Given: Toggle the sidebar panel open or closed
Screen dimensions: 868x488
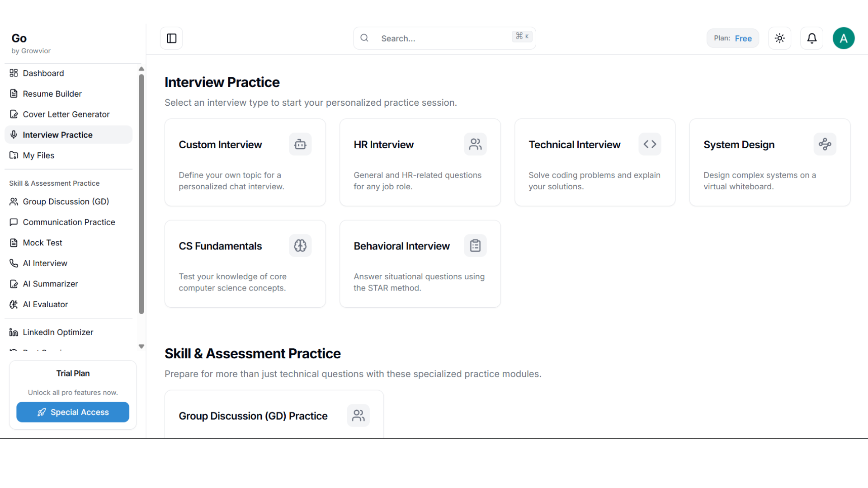Looking at the screenshot, I should click(x=171, y=38).
